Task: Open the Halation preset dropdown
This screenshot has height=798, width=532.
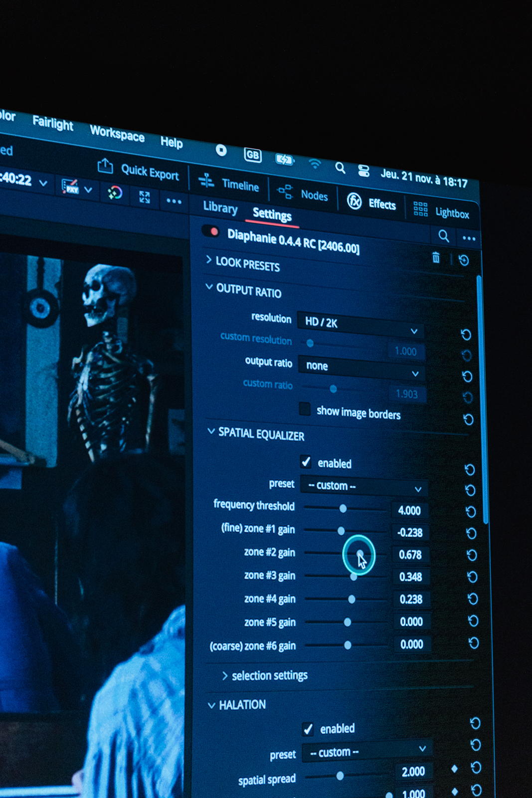Action: tap(367, 751)
